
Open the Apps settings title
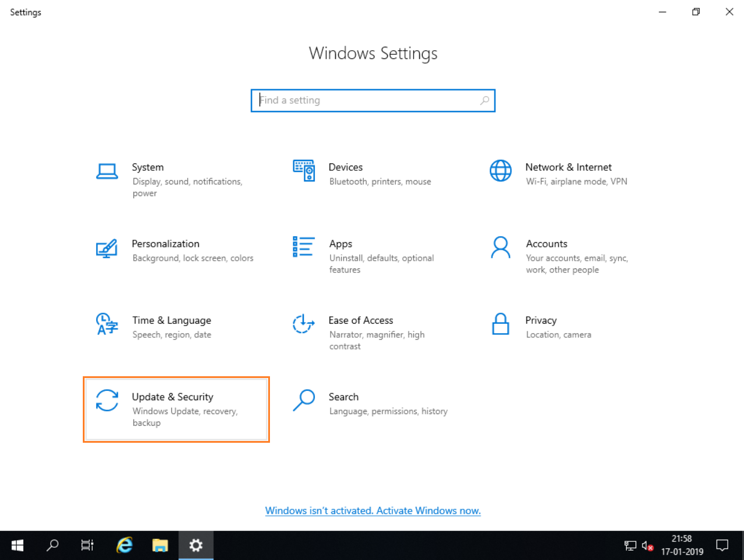[341, 244]
